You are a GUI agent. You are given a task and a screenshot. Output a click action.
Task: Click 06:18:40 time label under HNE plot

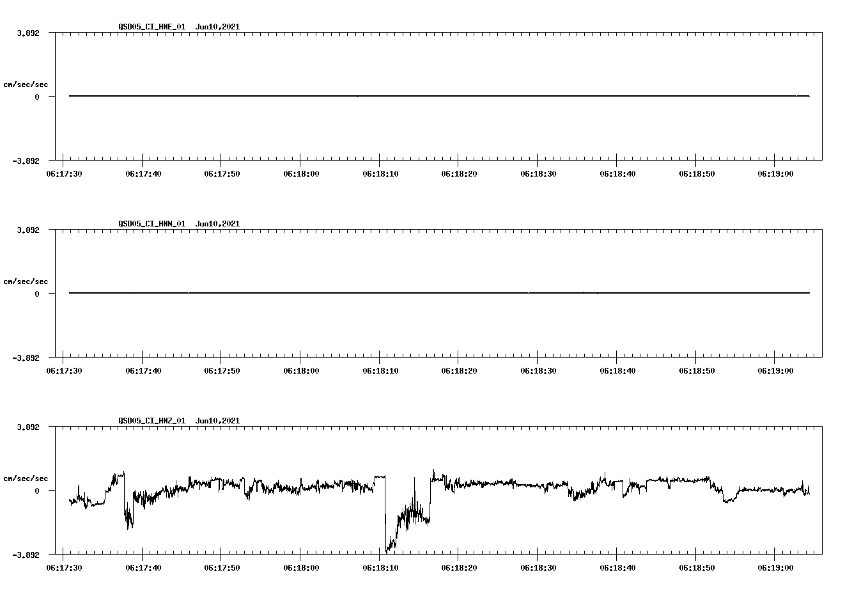(617, 174)
